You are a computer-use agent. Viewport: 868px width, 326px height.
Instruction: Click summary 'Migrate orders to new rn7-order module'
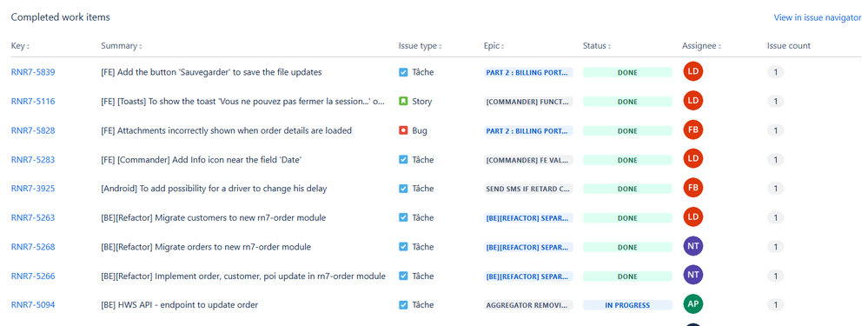click(206, 247)
